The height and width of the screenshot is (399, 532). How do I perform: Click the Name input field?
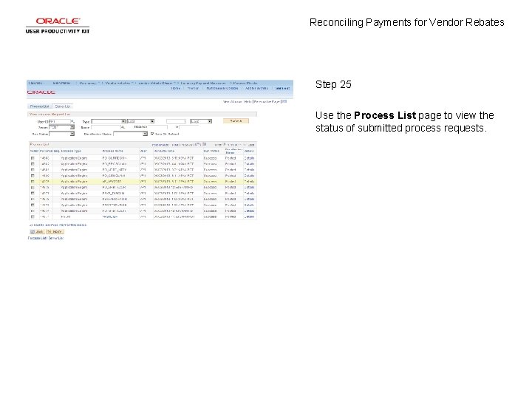[x=106, y=128]
